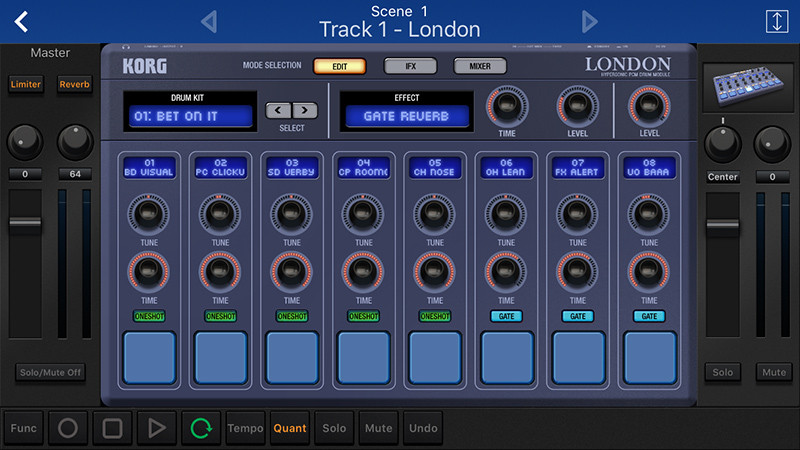Click TIME knob for 02 PC CLICKU
The width and height of the screenshot is (800, 450).
tap(220, 271)
